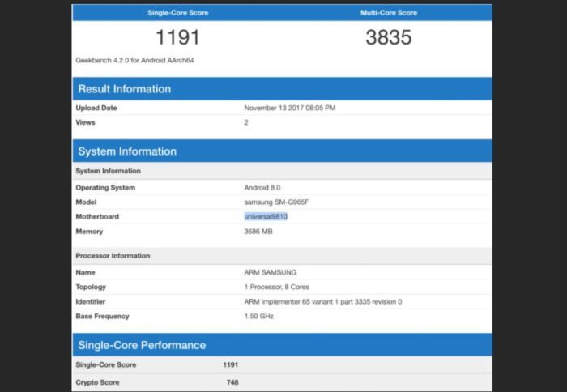This screenshot has width=567, height=392.
Task: Click the views count value 2
Action: pos(246,122)
